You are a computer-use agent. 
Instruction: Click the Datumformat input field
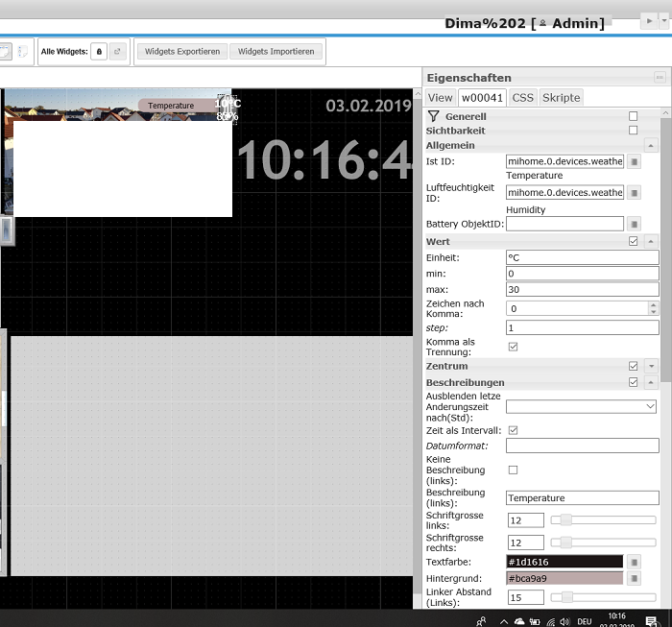pos(583,446)
